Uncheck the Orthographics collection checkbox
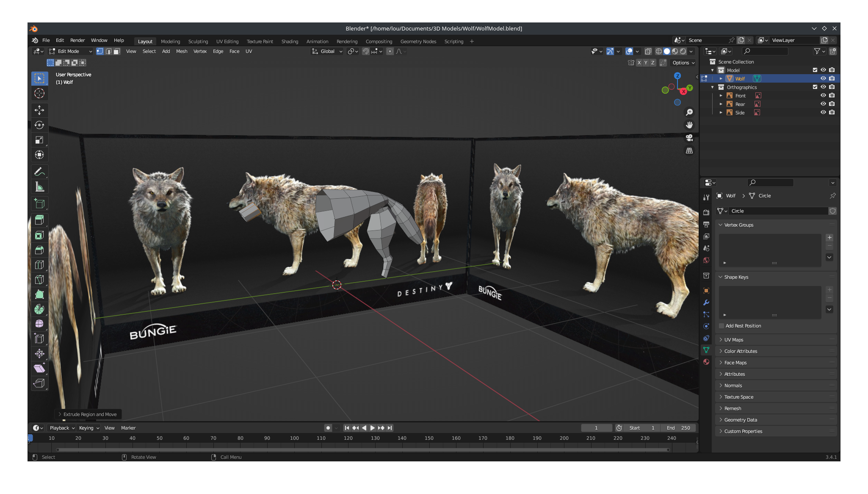The width and height of the screenshot is (868, 494). pyautogui.click(x=815, y=87)
